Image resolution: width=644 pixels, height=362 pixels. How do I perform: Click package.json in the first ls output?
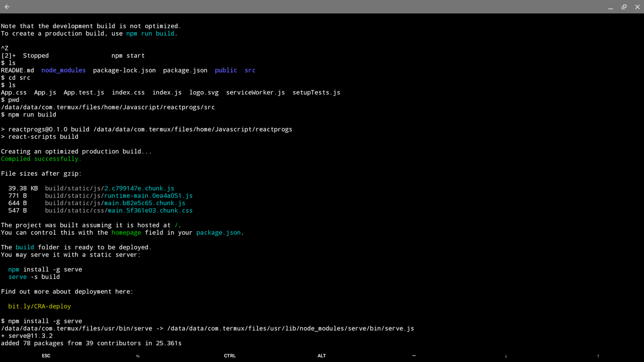click(x=185, y=70)
